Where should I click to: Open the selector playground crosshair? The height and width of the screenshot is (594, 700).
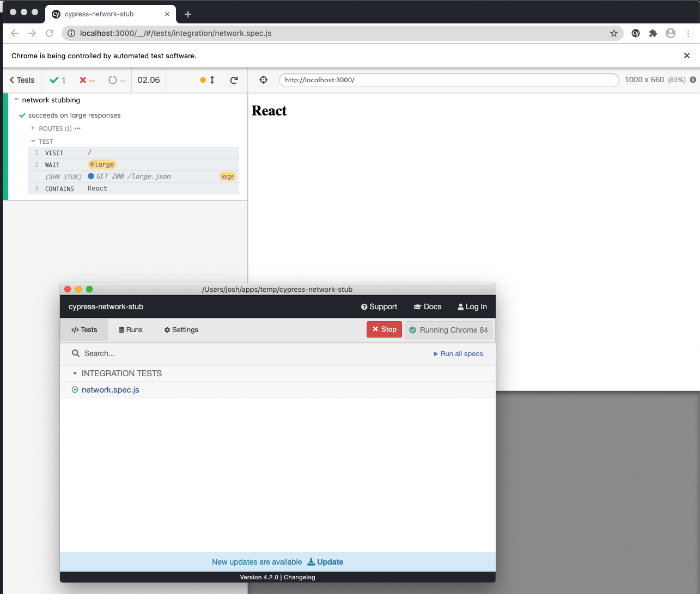(264, 79)
